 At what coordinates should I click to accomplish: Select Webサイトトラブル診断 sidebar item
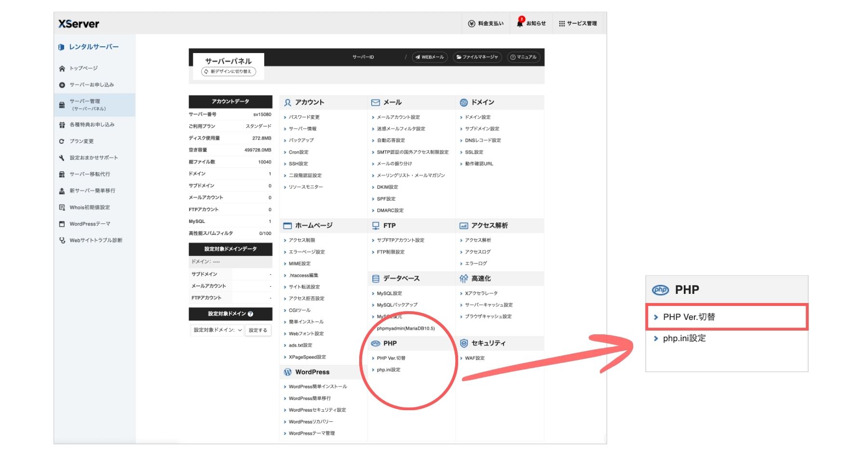point(95,240)
